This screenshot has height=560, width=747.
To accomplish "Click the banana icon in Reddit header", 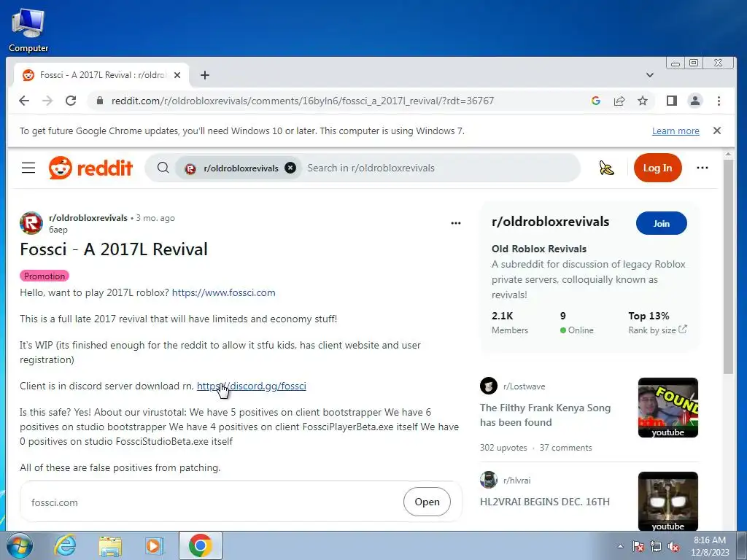I will coord(606,168).
